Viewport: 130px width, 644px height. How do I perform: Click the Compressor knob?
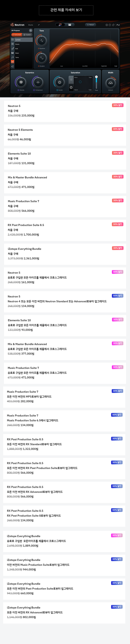38,82
